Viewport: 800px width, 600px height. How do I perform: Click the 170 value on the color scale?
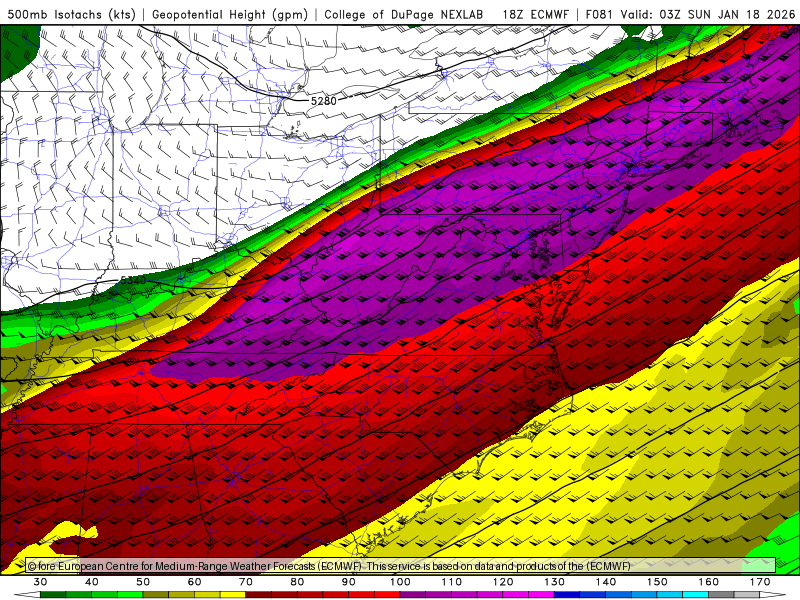coord(760,582)
